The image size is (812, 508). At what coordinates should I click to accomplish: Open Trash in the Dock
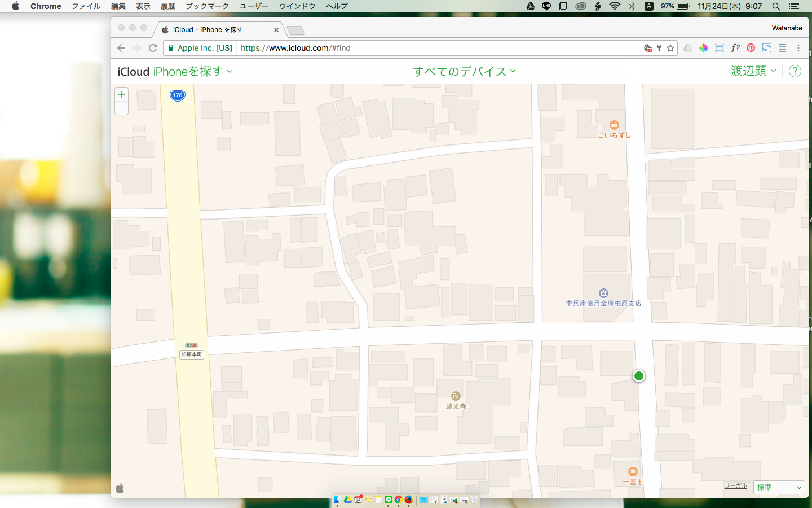click(474, 500)
